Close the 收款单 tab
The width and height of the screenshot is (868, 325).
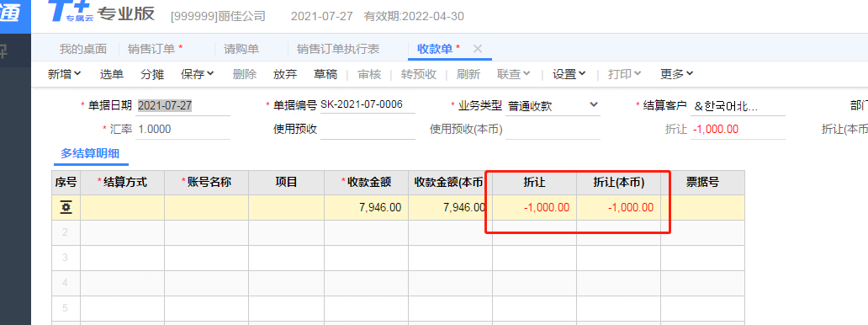coord(478,49)
